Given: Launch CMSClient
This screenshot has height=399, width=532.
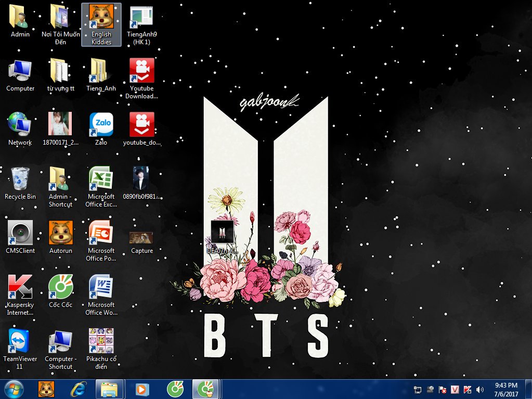Looking at the screenshot, I should [20, 237].
